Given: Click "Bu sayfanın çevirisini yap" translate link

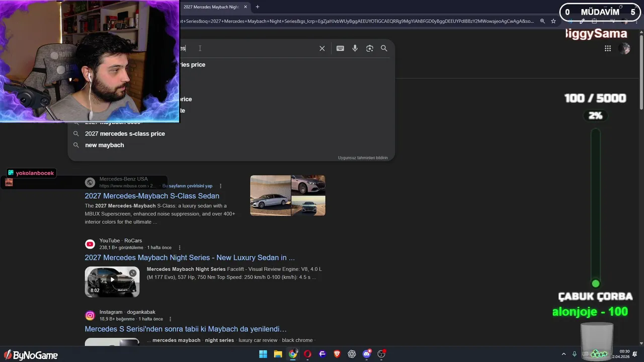Looking at the screenshot, I should pos(187,186).
